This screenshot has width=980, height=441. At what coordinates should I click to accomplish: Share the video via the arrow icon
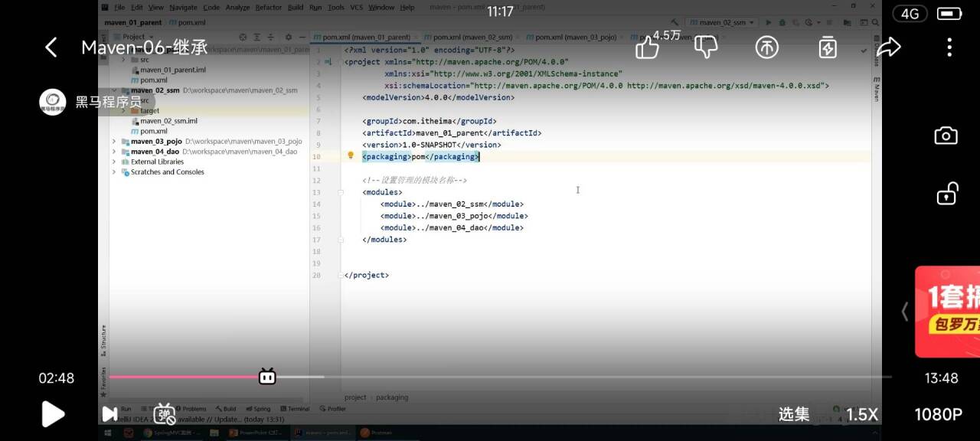click(x=888, y=47)
